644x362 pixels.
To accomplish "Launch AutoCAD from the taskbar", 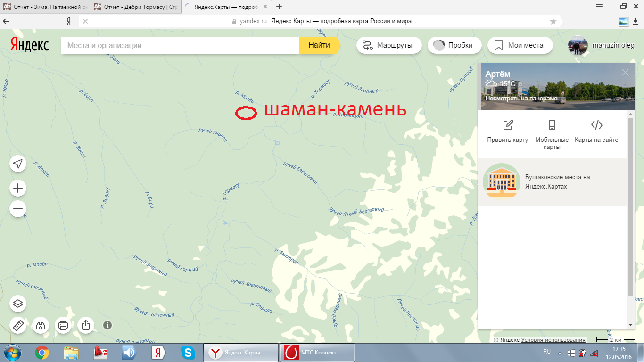I will click(x=100, y=353).
